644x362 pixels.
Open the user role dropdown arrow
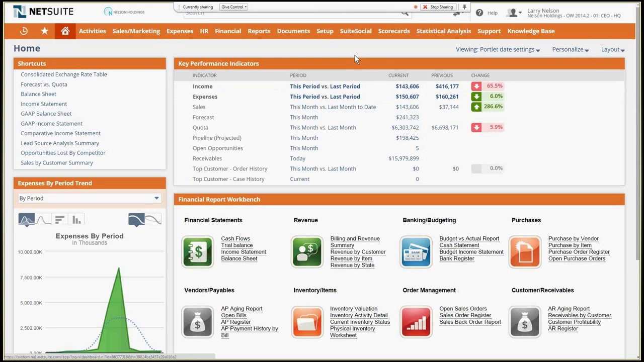click(x=520, y=14)
